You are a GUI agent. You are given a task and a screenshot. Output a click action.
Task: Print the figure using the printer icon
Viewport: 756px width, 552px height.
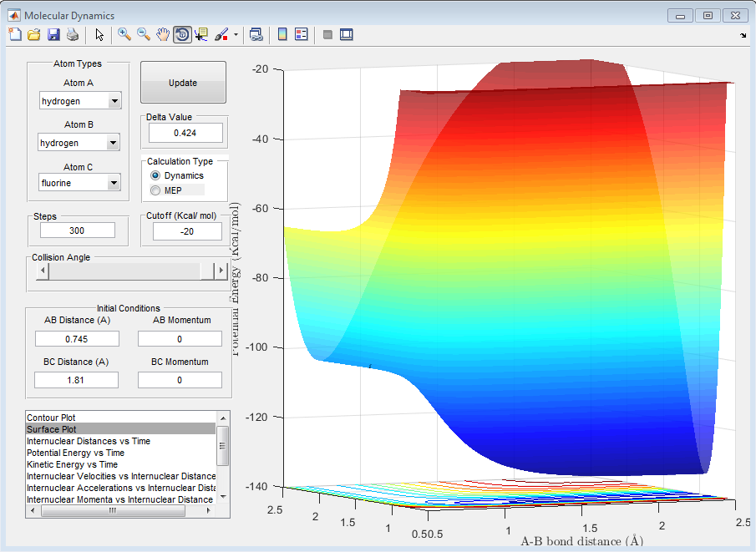point(73,35)
